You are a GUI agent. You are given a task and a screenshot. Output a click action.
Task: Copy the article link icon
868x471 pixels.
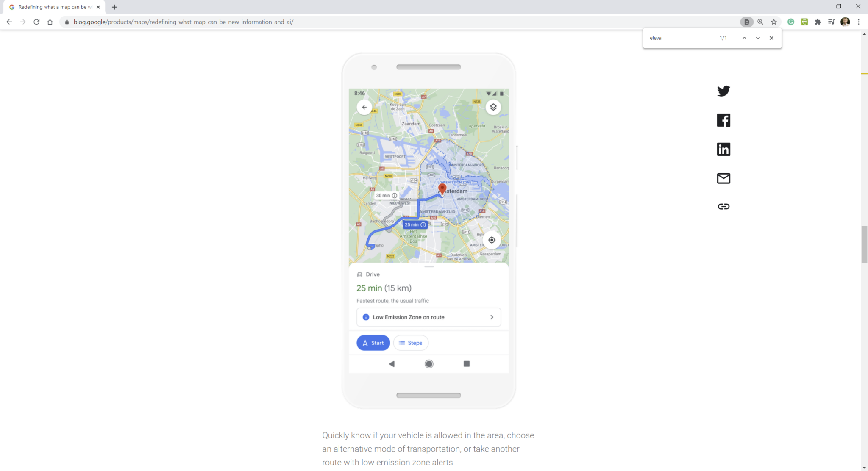pyautogui.click(x=723, y=206)
